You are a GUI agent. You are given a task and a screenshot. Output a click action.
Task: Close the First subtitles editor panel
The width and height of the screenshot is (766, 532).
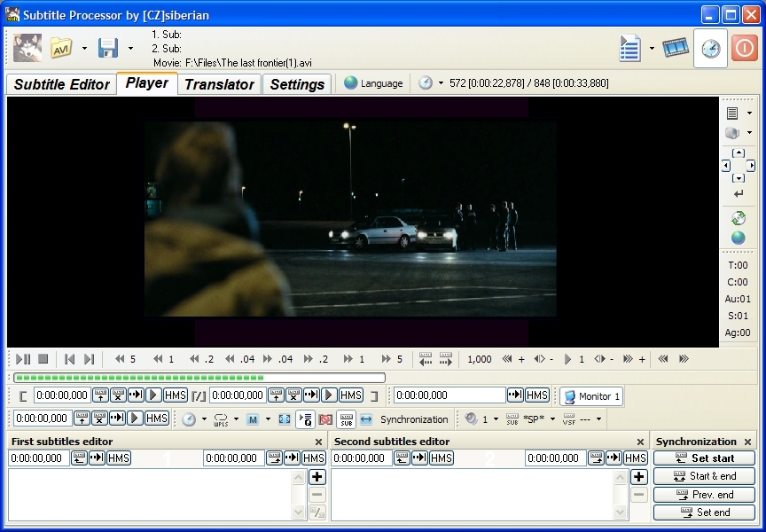318,442
